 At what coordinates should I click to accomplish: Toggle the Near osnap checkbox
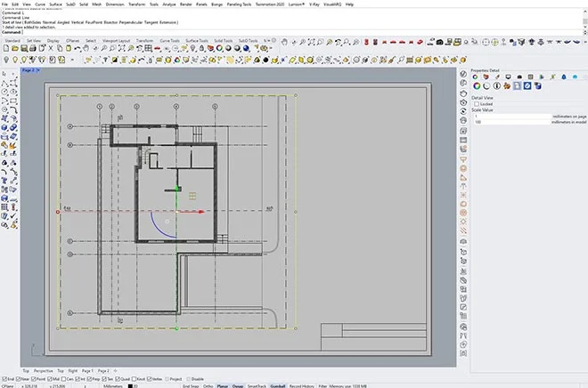(x=18, y=379)
